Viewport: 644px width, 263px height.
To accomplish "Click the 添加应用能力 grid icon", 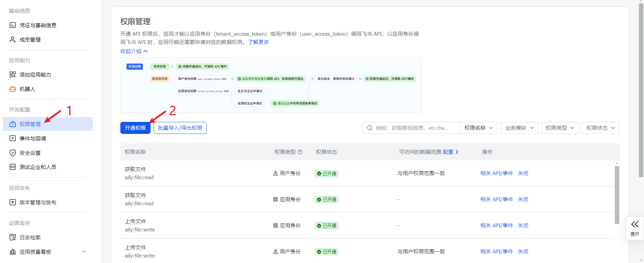I will tap(13, 75).
